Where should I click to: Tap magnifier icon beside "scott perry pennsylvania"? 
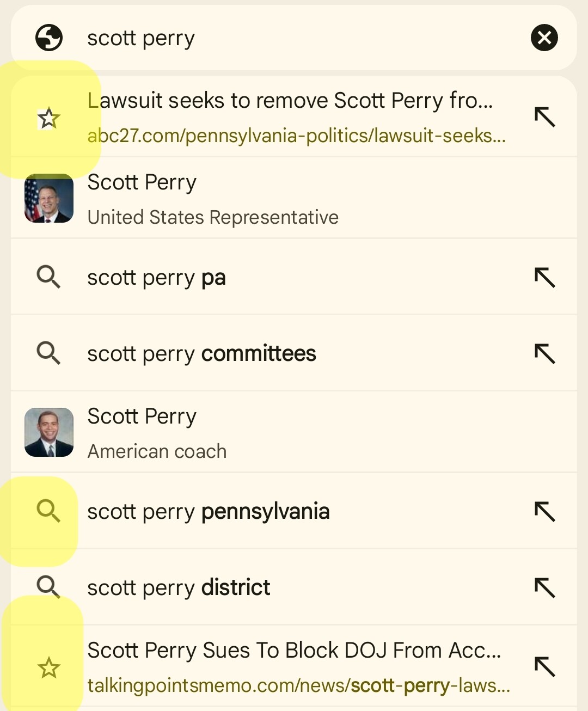48,511
